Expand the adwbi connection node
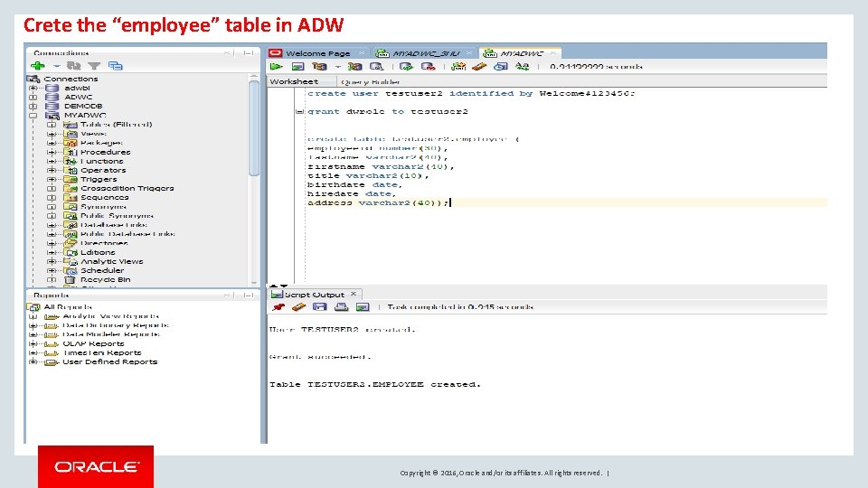The height and width of the screenshot is (488, 868). [33, 88]
